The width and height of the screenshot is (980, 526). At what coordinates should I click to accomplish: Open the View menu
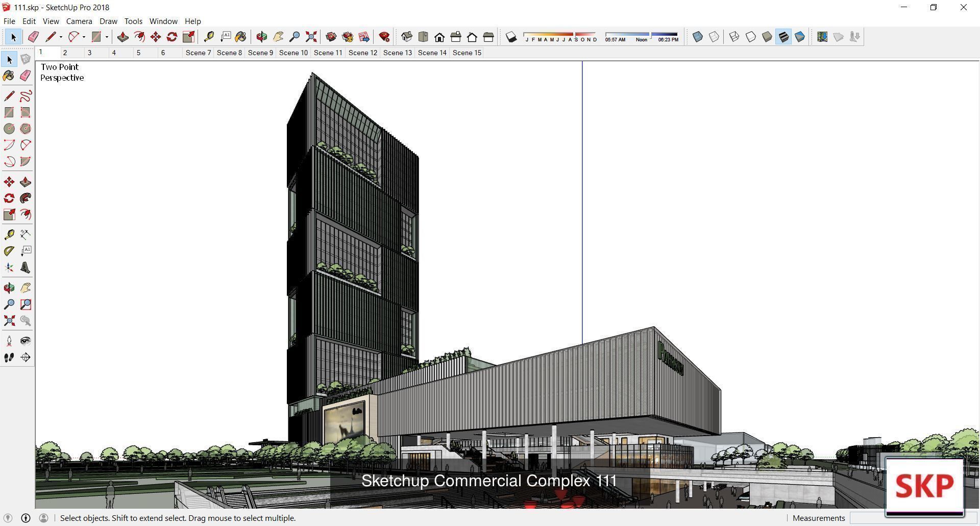tap(51, 21)
